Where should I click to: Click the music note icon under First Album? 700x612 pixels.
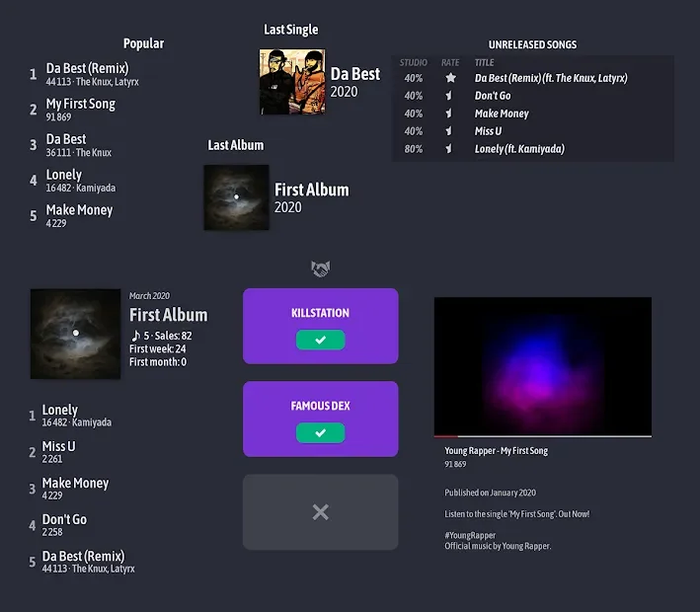tap(135, 336)
